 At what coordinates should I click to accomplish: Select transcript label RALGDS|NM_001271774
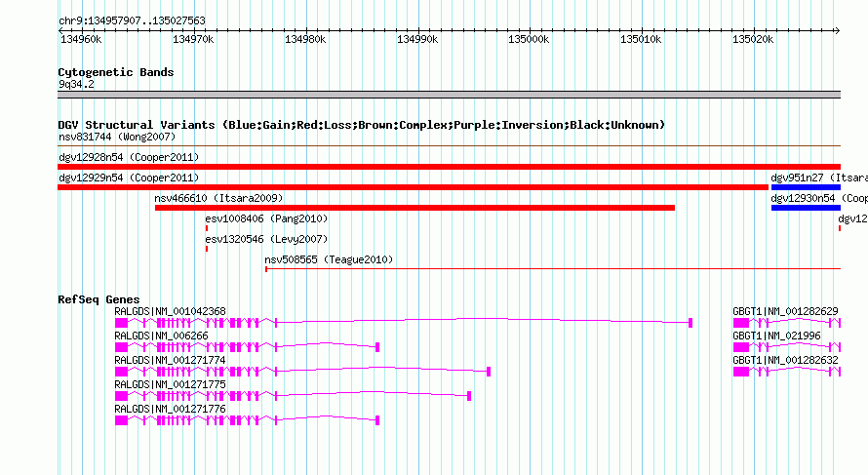(x=170, y=361)
